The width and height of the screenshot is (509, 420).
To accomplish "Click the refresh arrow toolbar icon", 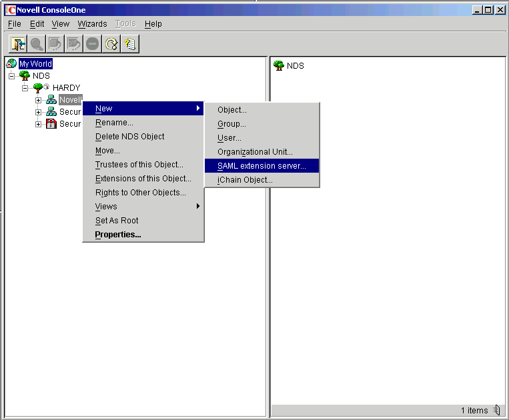I will pos(111,44).
